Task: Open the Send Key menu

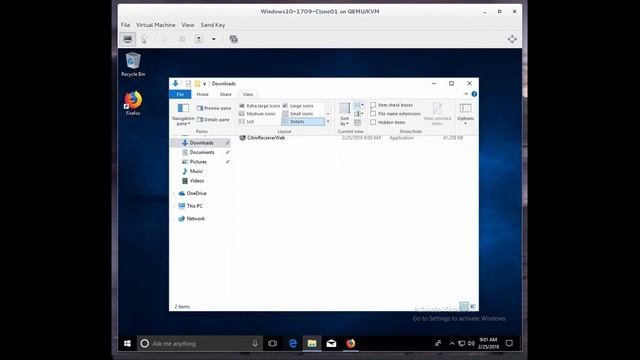Action: 213,25
